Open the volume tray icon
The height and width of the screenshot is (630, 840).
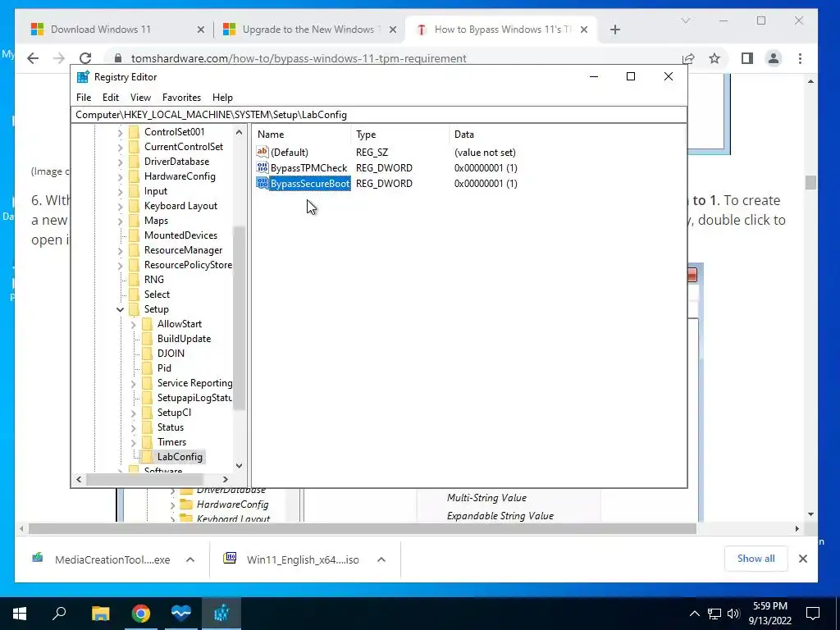pos(733,614)
